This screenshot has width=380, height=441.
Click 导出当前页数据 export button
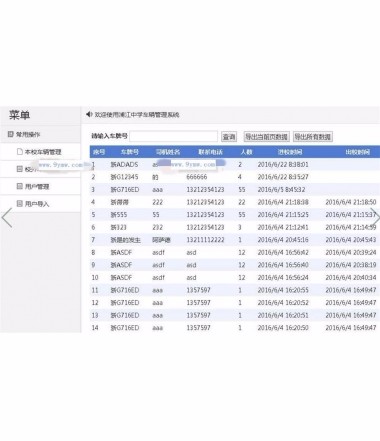(267, 137)
